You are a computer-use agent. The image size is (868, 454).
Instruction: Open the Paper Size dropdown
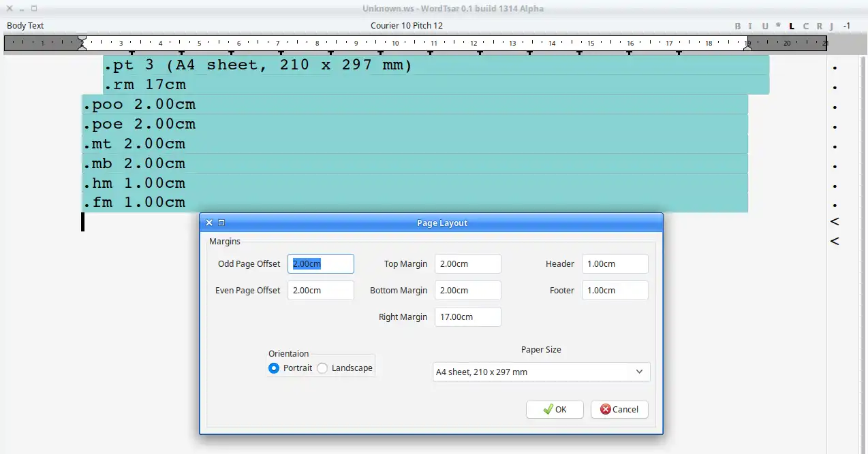(542, 372)
